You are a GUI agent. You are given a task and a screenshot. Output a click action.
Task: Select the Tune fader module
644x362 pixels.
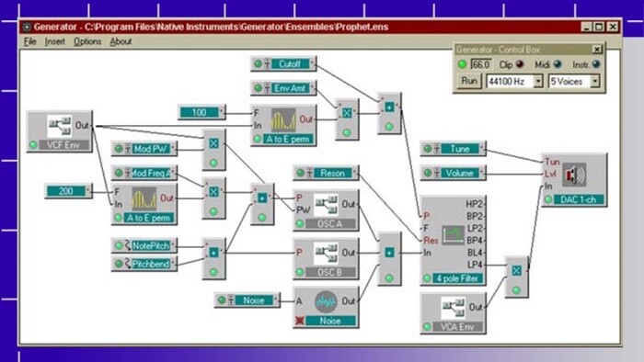453,149
